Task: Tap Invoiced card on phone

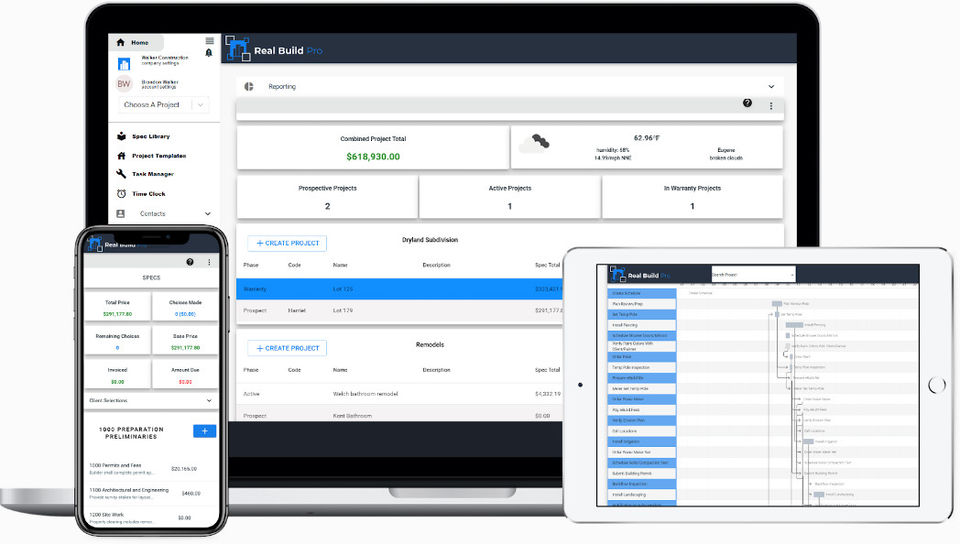Action: pyautogui.click(x=117, y=375)
